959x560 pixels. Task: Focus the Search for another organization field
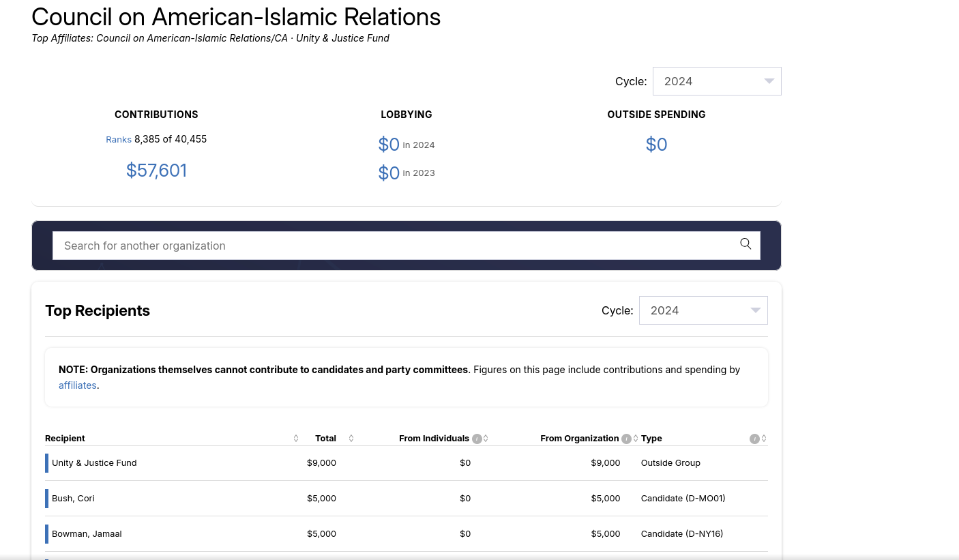pyautogui.click(x=396, y=246)
